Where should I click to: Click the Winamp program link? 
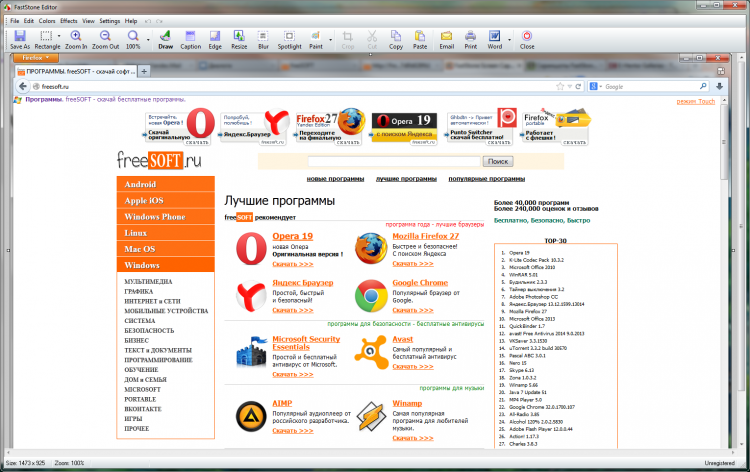pyautogui.click(x=407, y=403)
